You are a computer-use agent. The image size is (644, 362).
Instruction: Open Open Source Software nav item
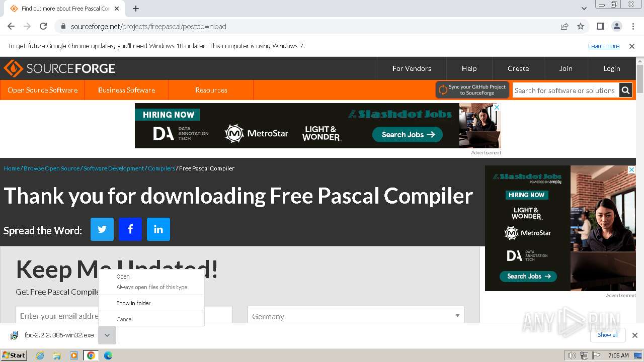(x=43, y=90)
